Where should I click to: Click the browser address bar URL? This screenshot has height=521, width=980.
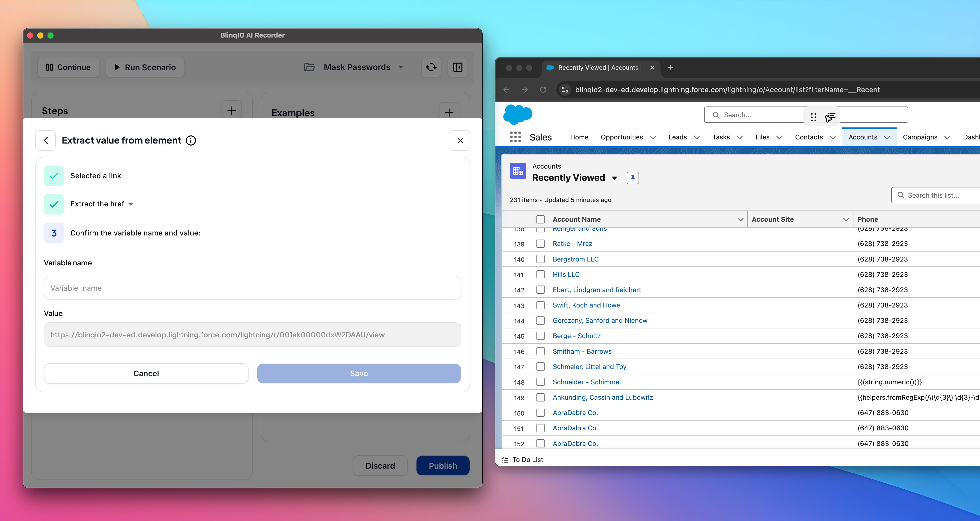pos(727,90)
